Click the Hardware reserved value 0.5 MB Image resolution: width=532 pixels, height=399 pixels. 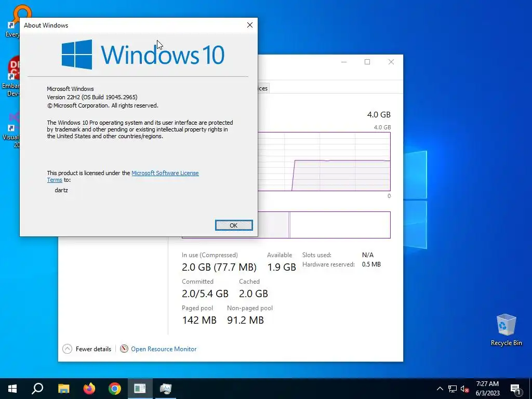[371, 264]
